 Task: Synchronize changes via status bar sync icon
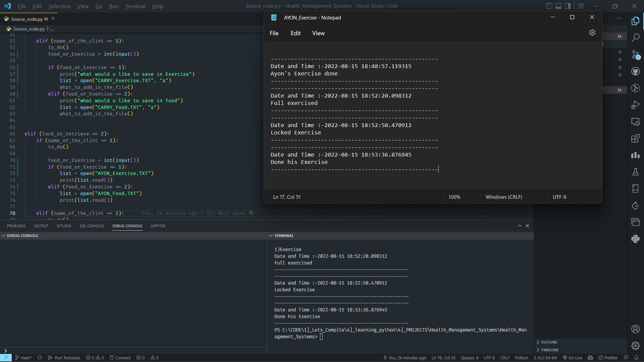pos(40,358)
